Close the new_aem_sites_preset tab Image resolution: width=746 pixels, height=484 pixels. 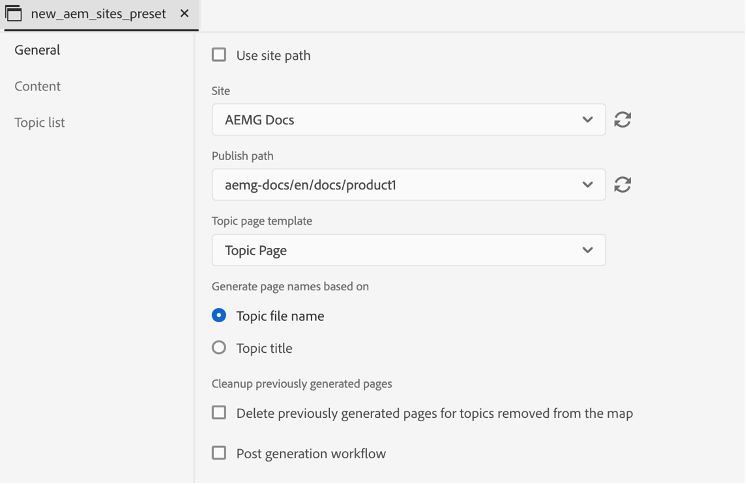184,14
